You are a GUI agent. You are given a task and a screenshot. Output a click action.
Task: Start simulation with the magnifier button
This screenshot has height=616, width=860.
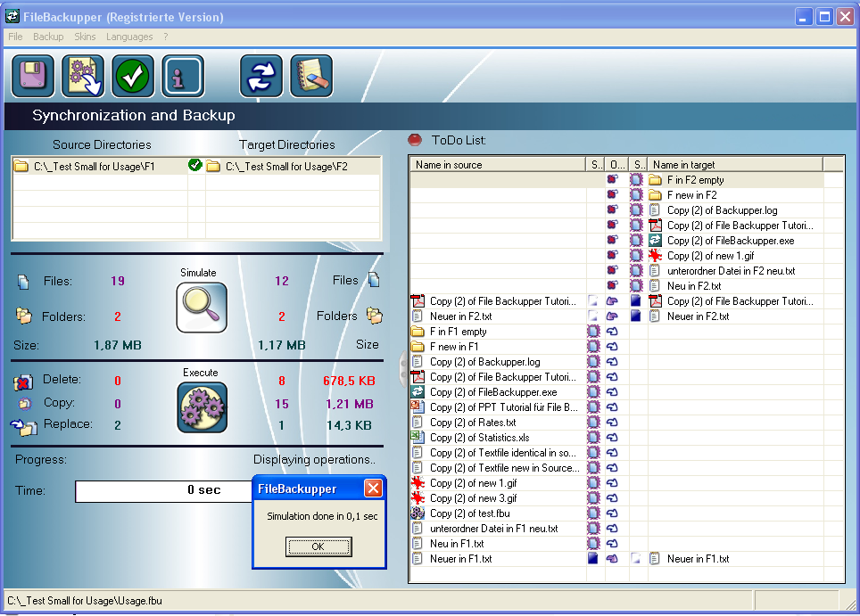[x=202, y=308]
